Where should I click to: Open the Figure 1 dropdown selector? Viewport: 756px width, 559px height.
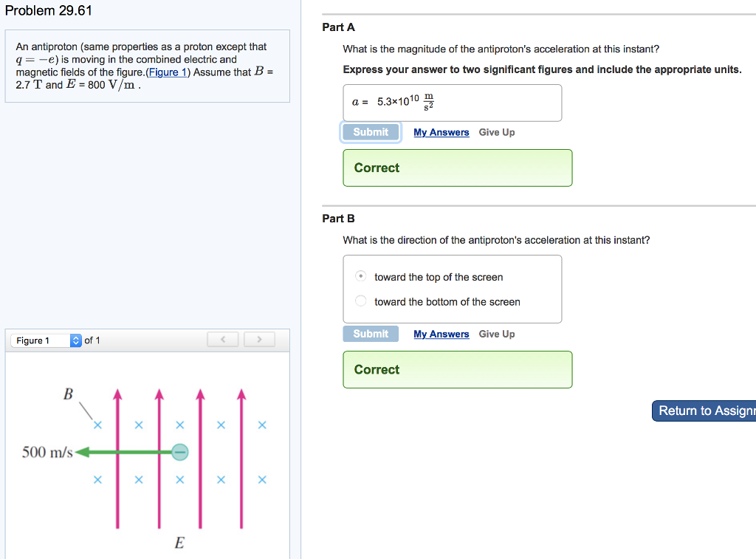[x=47, y=340]
